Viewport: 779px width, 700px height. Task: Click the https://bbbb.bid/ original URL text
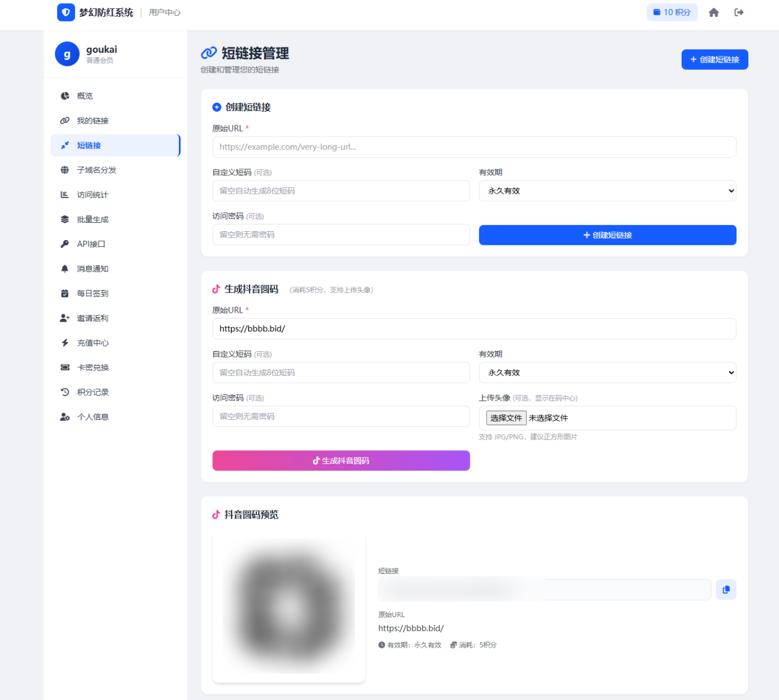point(411,628)
